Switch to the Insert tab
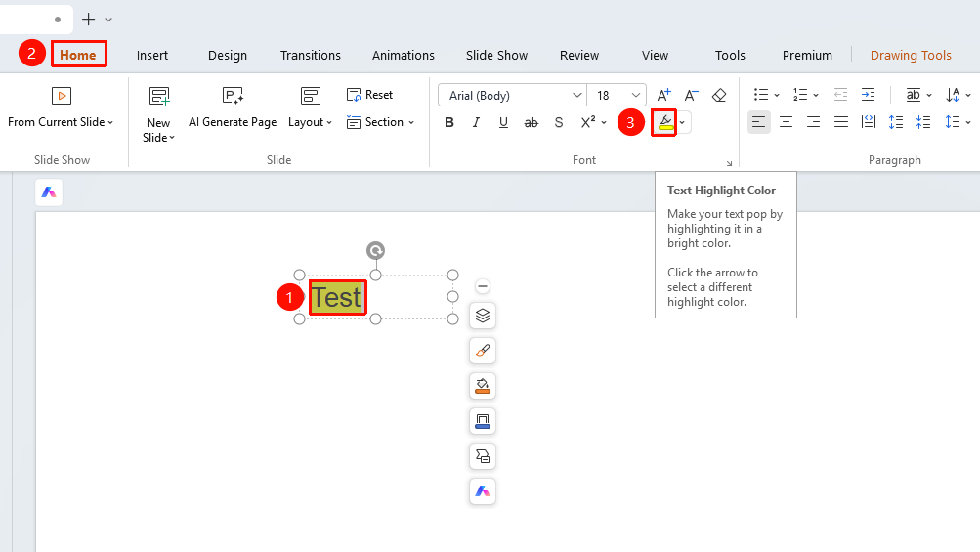The width and height of the screenshot is (980, 552). pyautogui.click(x=152, y=55)
